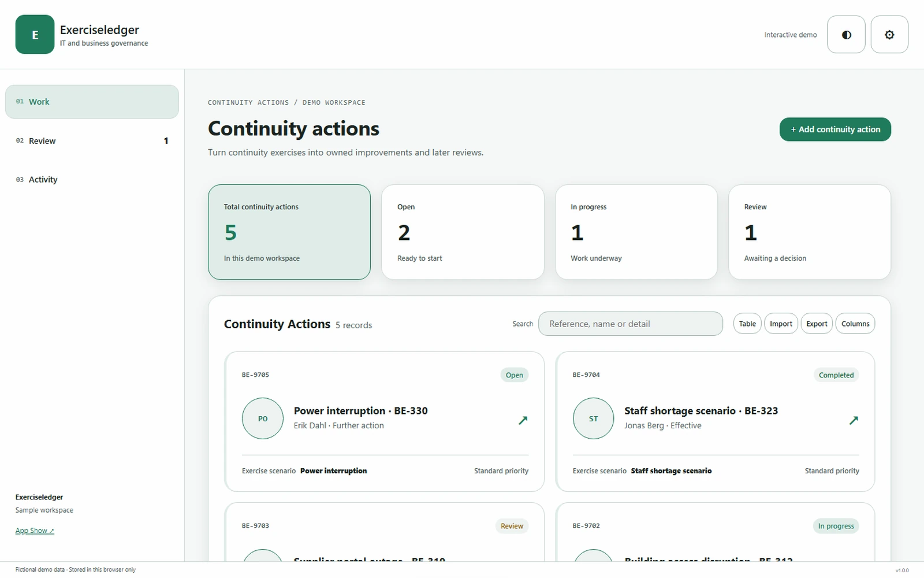
Task: Open Power interruption card arrow icon
Action: [523, 420]
